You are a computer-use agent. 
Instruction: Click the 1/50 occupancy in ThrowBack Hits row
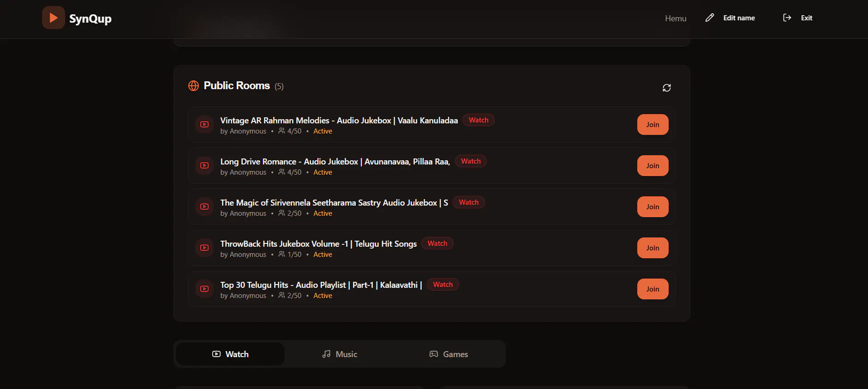tap(294, 255)
